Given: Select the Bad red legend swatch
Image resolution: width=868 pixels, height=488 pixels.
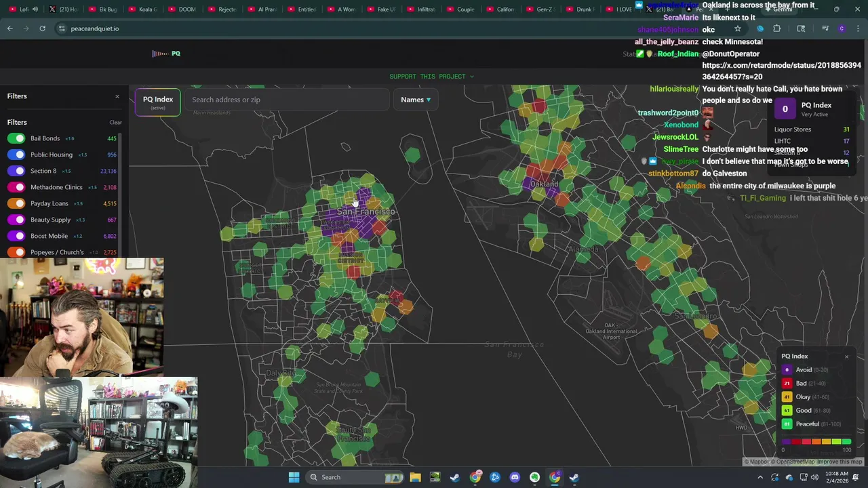Looking at the screenshot, I should click(787, 384).
